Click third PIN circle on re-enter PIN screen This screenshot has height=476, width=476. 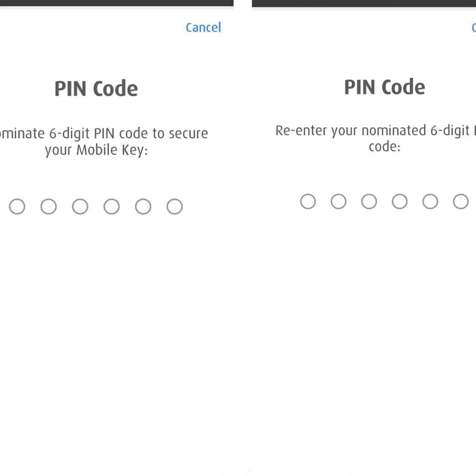point(369,201)
